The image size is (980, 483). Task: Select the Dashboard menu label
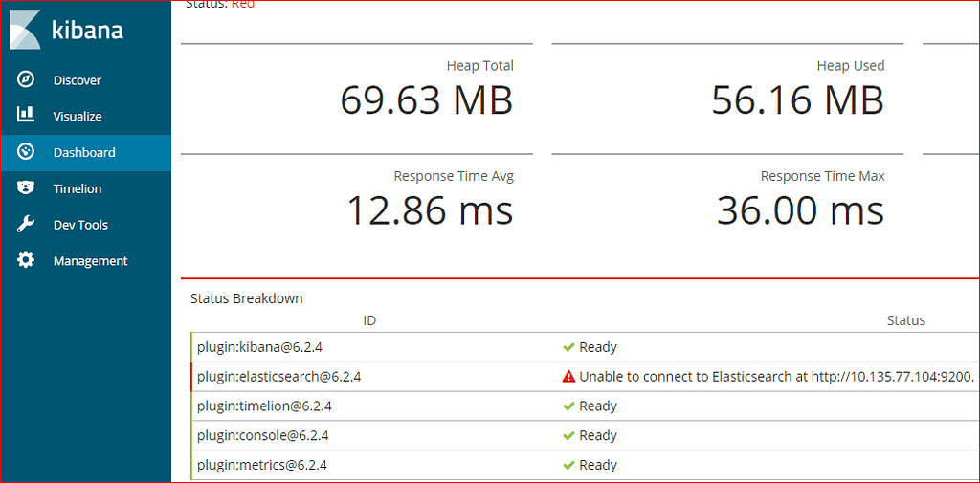[84, 153]
